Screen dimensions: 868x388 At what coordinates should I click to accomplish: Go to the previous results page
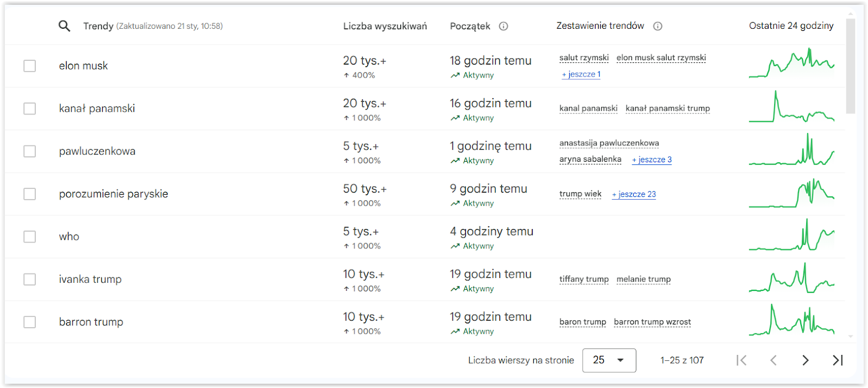tap(774, 360)
